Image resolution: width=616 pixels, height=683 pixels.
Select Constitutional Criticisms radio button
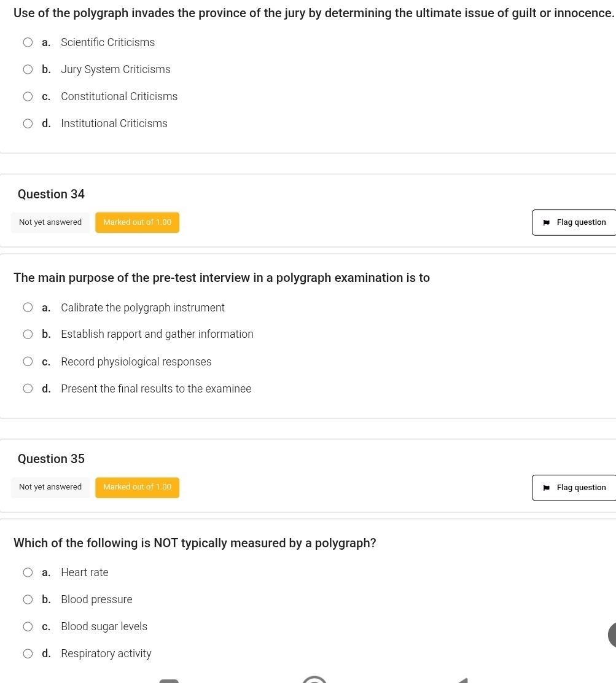point(28,96)
